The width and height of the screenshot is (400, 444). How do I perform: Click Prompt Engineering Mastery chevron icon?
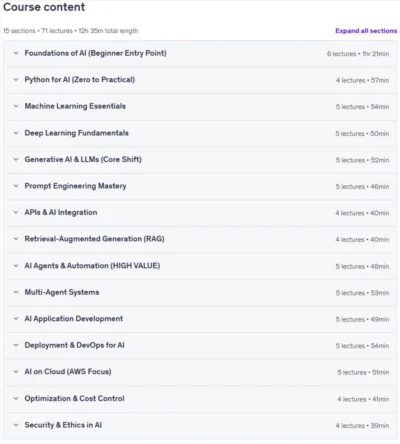(16, 186)
